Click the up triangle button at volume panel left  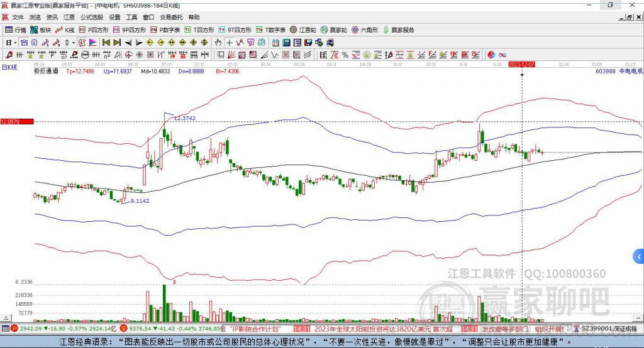pyautogui.click(x=6, y=318)
